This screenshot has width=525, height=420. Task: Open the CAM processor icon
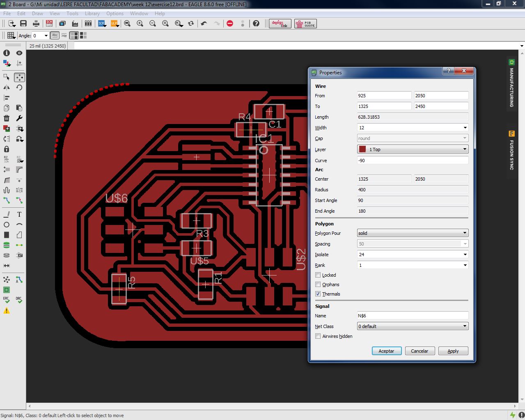[x=75, y=24]
